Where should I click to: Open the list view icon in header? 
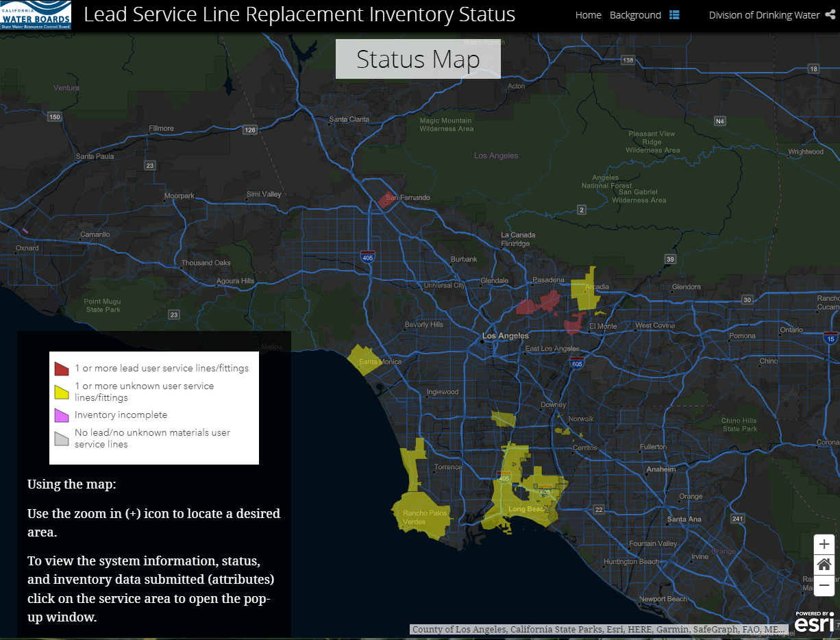(674, 15)
